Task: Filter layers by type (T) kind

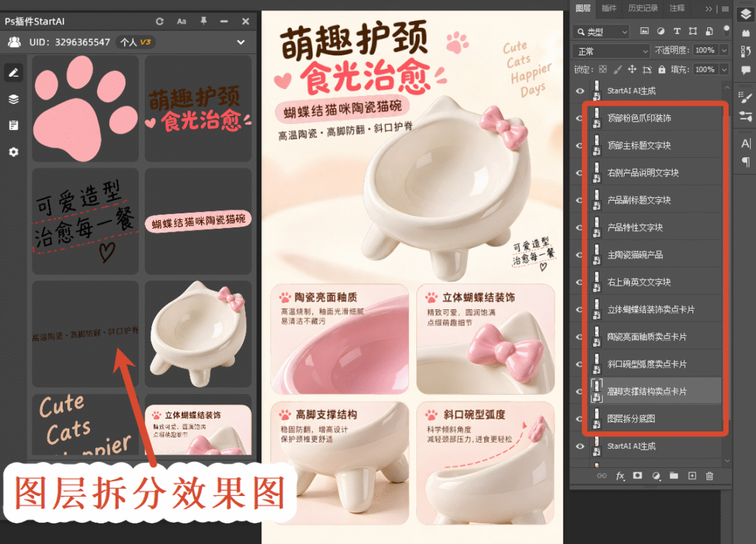Action: pyautogui.click(x=677, y=31)
